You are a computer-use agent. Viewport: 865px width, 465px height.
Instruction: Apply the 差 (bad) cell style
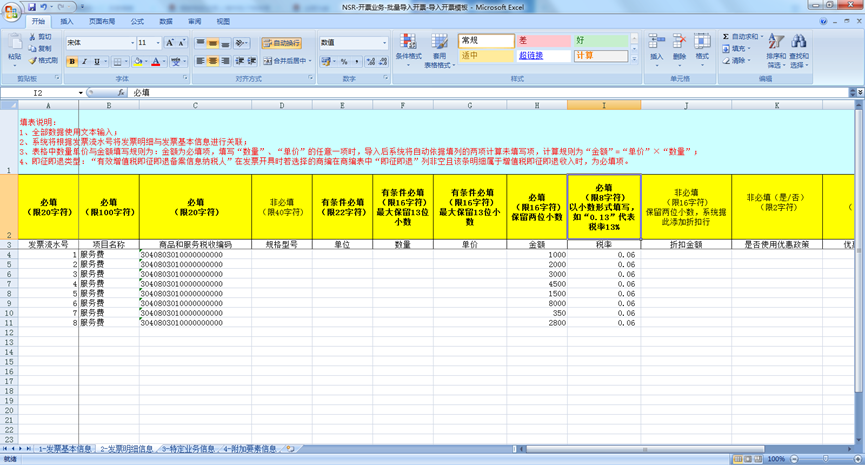543,41
